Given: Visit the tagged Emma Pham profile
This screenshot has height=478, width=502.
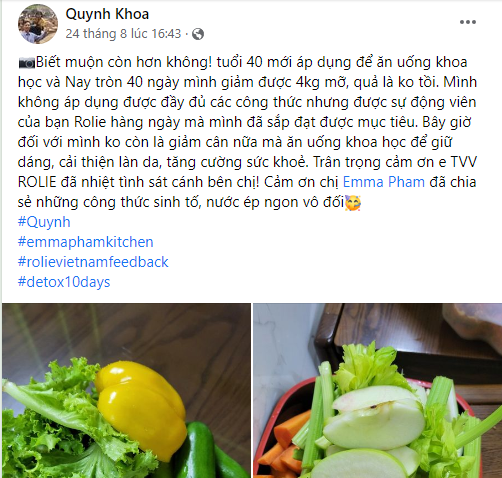Looking at the screenshot, I should coord(384,182).
